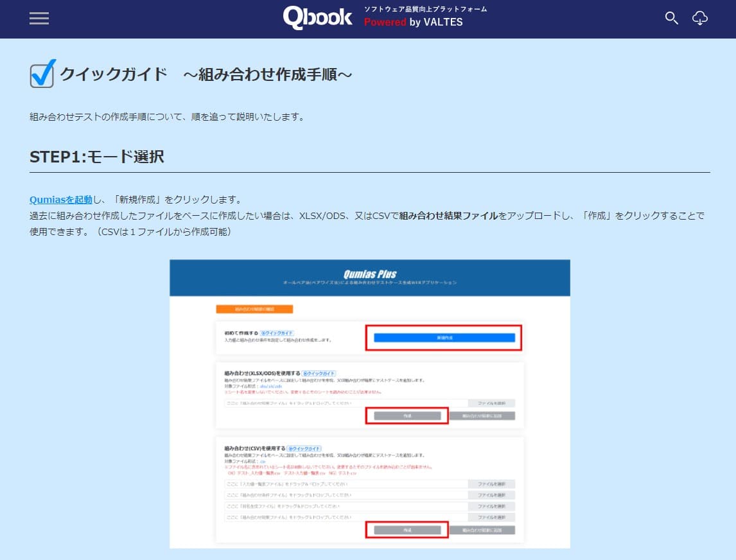Image resolution: width=736 pixels, height=560 pixels.
Task: Click the "ソフトウェア品質向上プラットフォーム" header text
Action: tap(425, 9)
